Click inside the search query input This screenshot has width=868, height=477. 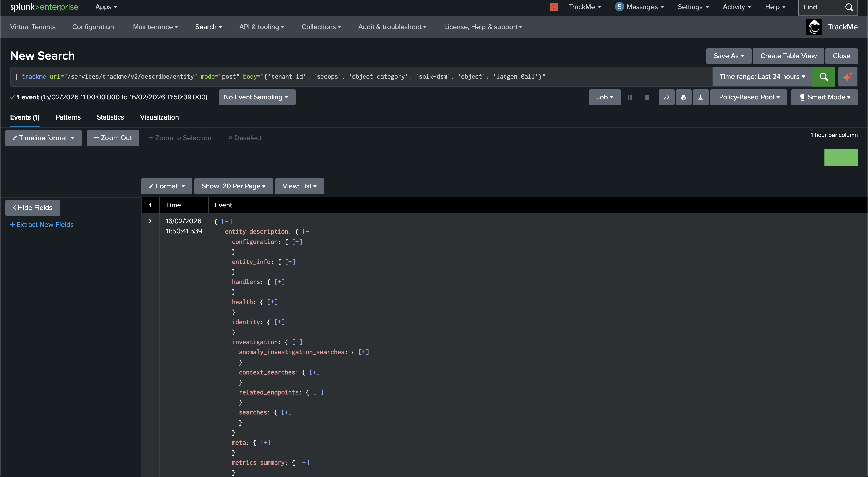click(x=361, y=77)
